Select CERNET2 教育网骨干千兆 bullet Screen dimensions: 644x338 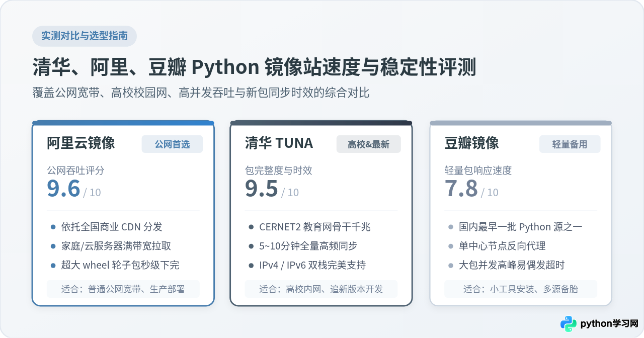click(x=315, y=227)
